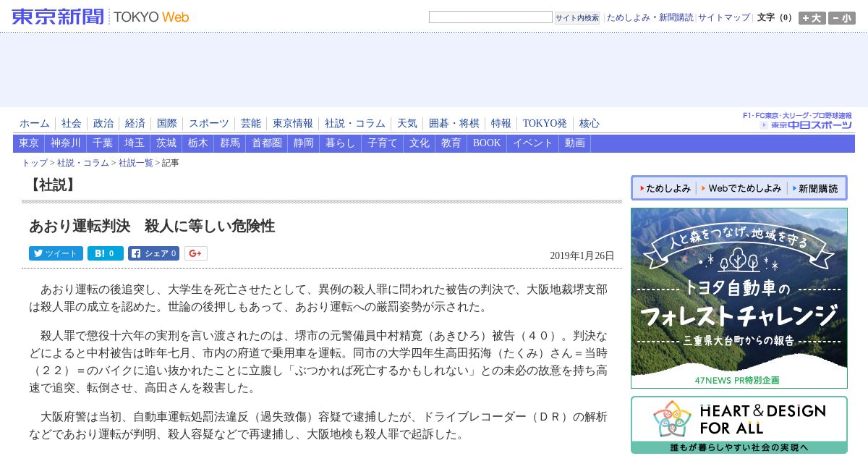The height and width of the screenshot is (456, 868).
Task: Open the 東京情報 section
Action: tap(292, 124)
